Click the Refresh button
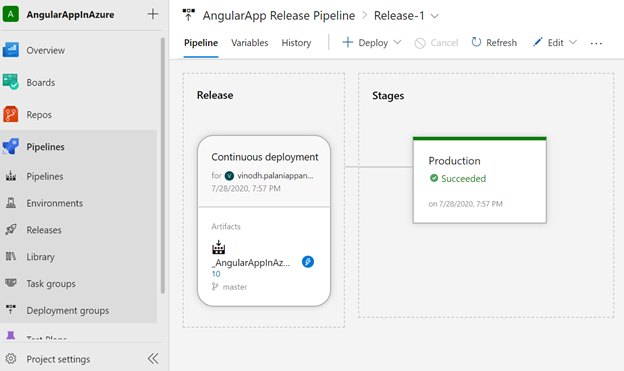Viewport: 624px width, 371px height. [494, 43]
